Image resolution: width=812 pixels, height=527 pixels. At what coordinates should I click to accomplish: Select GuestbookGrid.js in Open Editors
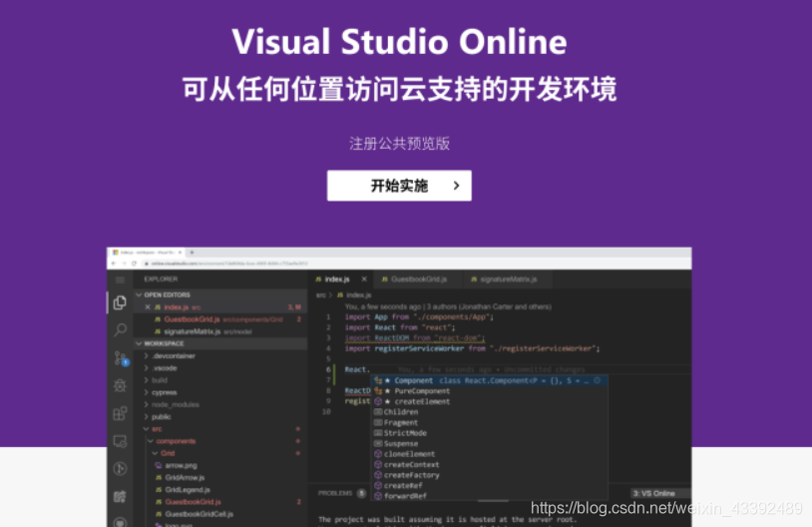(221, 319)
